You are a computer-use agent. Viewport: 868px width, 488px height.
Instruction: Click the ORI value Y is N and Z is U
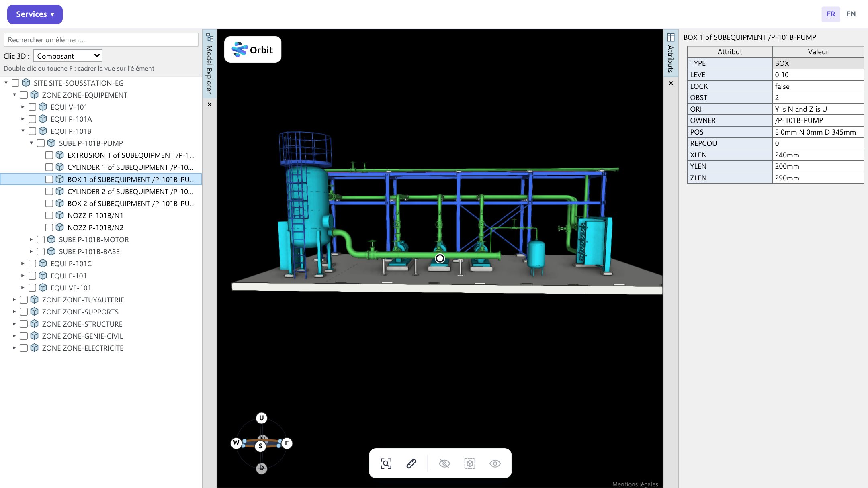818,109
